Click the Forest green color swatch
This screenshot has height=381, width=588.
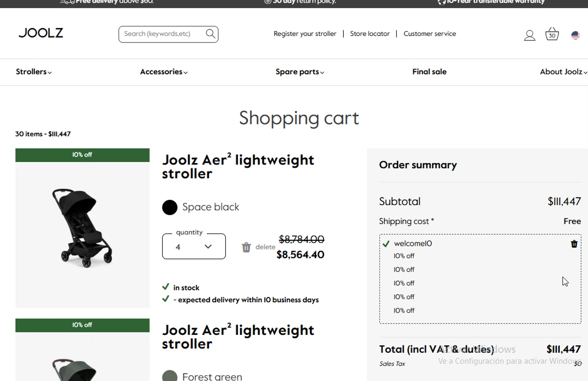coord(170,376)
